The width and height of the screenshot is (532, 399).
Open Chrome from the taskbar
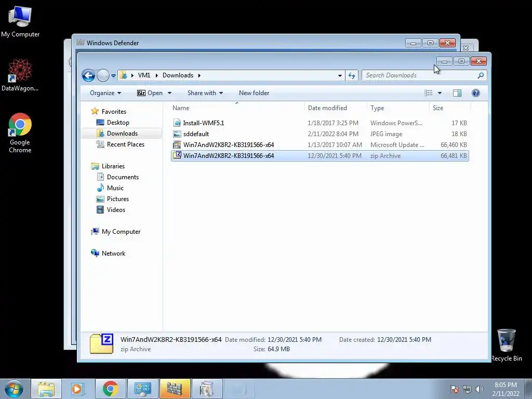pos(110,389)
